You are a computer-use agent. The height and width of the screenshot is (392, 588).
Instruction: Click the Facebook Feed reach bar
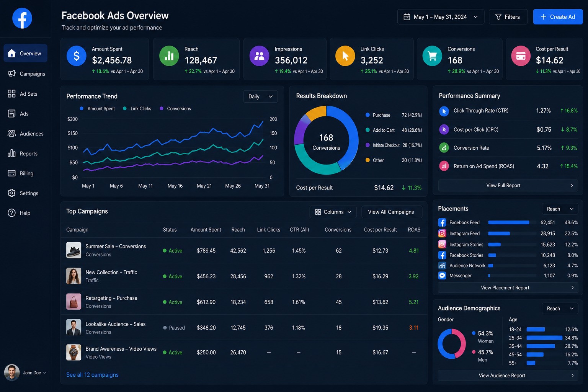(x=509, y=222)
